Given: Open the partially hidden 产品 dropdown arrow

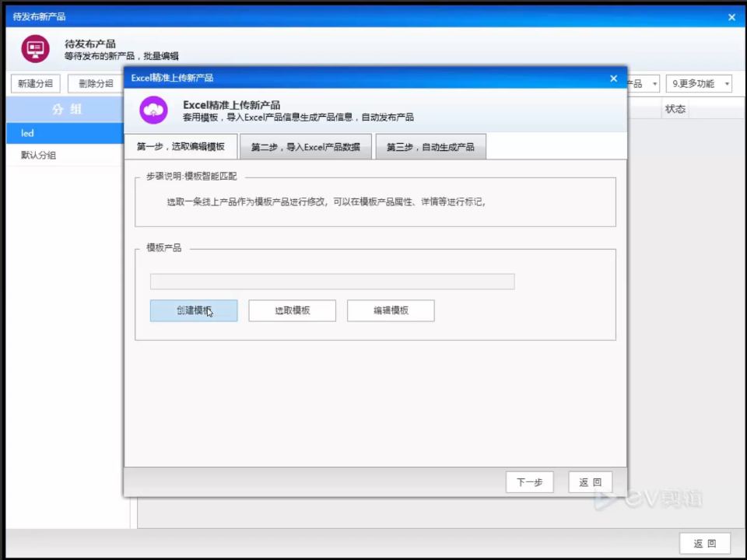Looking at the screenshot, I should pyautogui.click(x=654, y=84).
